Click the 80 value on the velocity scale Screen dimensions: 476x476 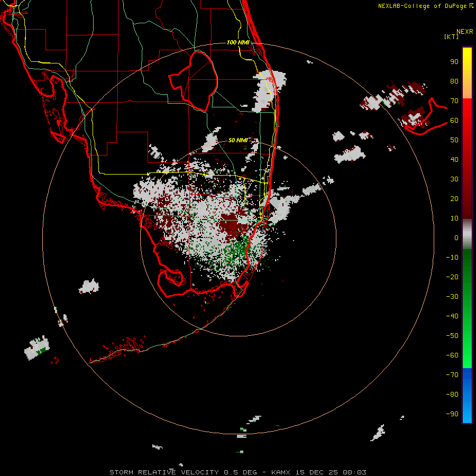454,81
